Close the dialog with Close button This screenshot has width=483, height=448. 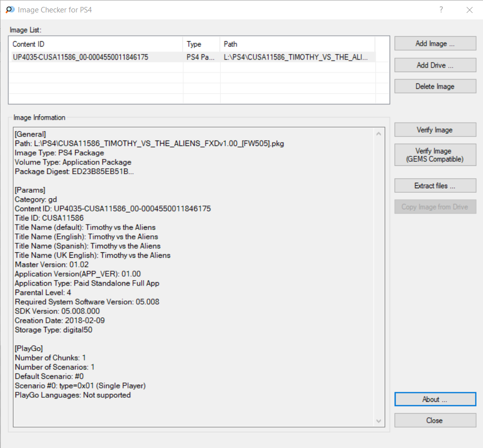click(435, 420)
